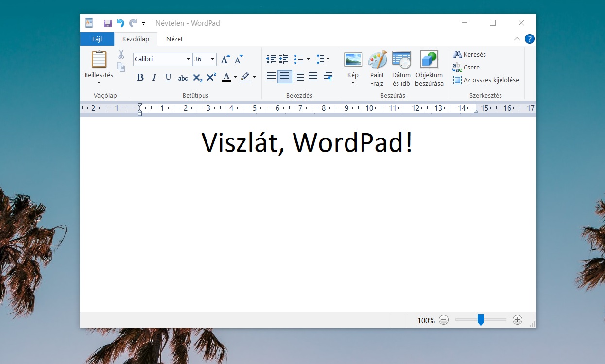Screen dimensions: 605x364
Task: Toggle subscript formatting
Action: coord(197,77)
